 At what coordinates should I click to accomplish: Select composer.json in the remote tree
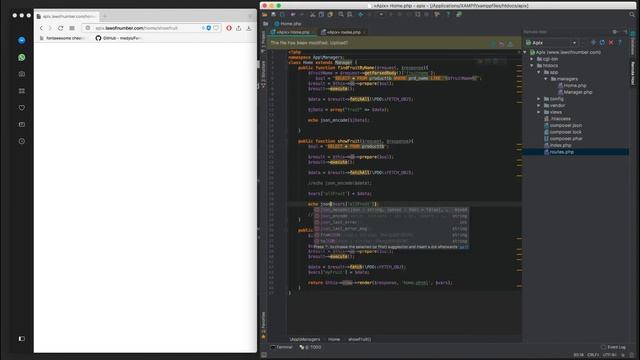pos(563,125)
